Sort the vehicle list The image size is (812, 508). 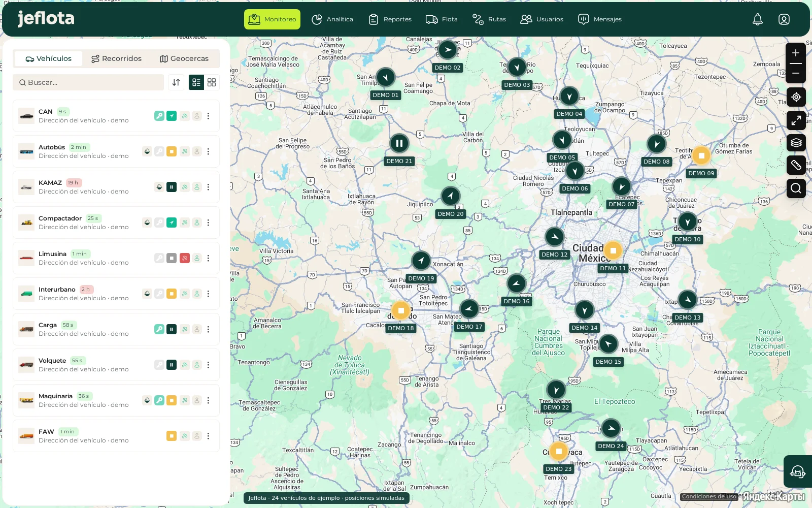click(176, 82)
